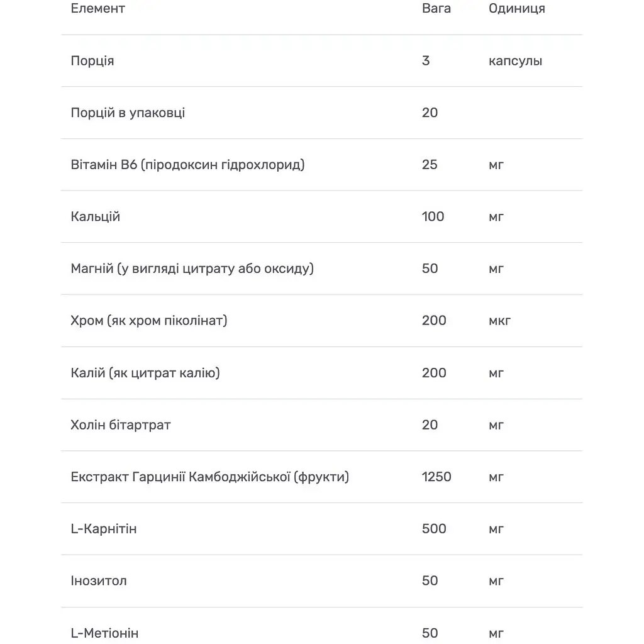
Task: Click the Вага column header
Action: 436,9
